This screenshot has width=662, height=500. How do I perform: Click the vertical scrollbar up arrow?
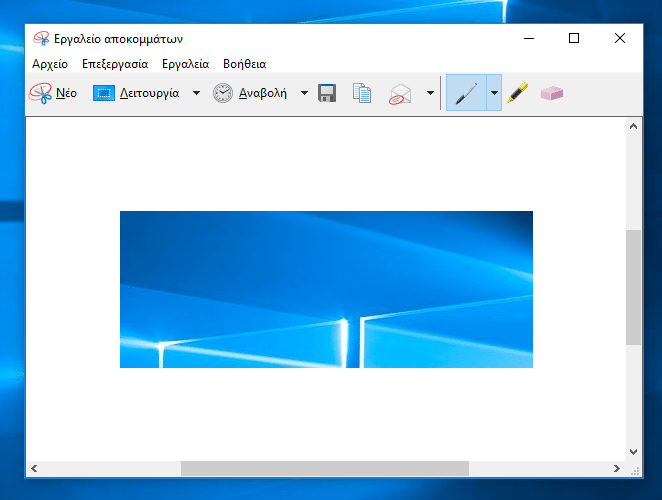click(x=633, y=126)
